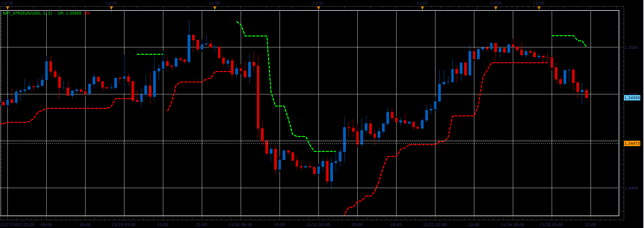The height and width of the screenshot is (228, 644).
Task: Click the 1.3400 price axis label
Action: (x=631, y=188)
